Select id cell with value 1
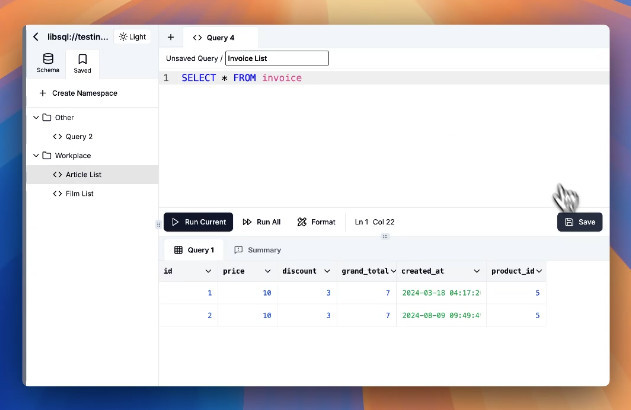The height and width of the screenshot is (410, 631). [188, 293]
